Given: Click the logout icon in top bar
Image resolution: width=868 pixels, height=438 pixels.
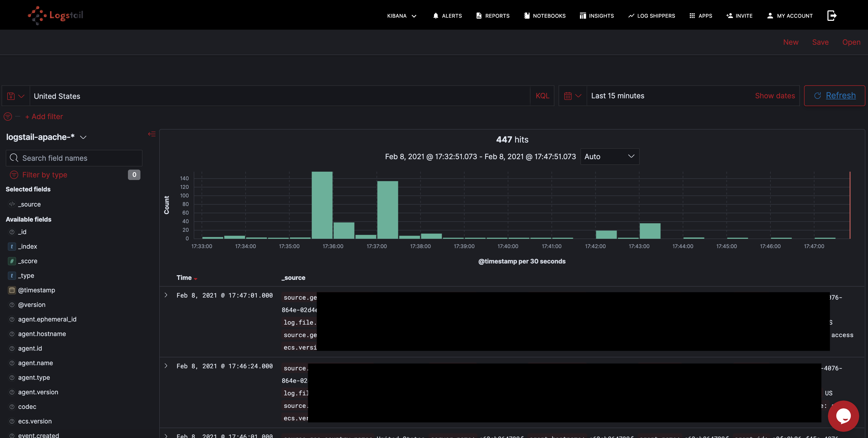Looking at the screenshot, I should pos(832,16).
